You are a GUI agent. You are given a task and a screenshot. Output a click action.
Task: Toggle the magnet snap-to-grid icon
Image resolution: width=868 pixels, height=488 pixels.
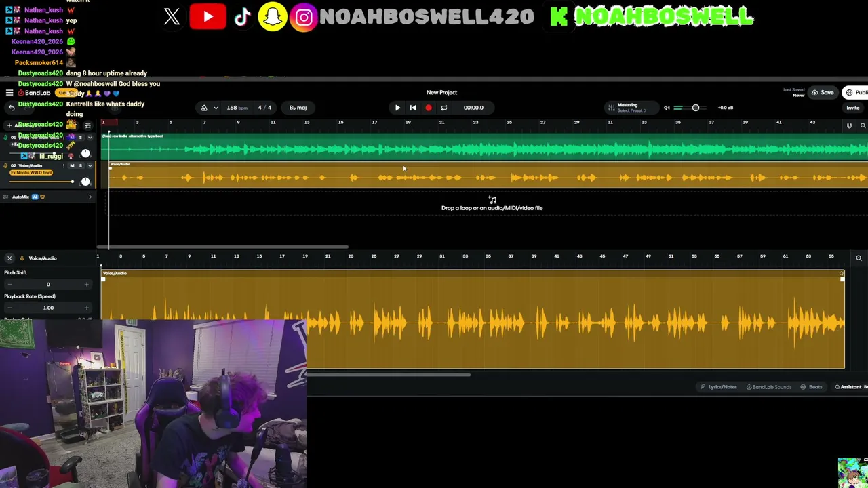coord(849,125)
